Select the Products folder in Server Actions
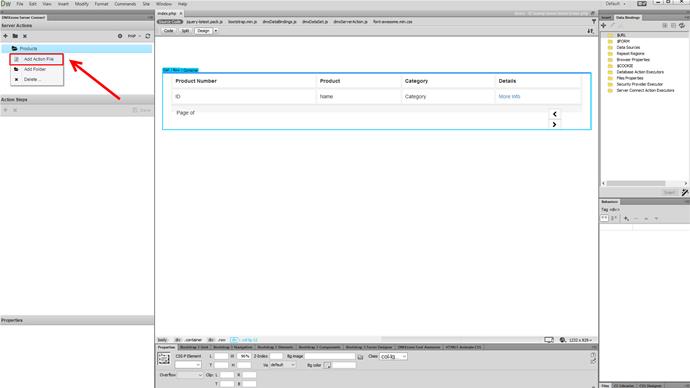 click(77, 48)
